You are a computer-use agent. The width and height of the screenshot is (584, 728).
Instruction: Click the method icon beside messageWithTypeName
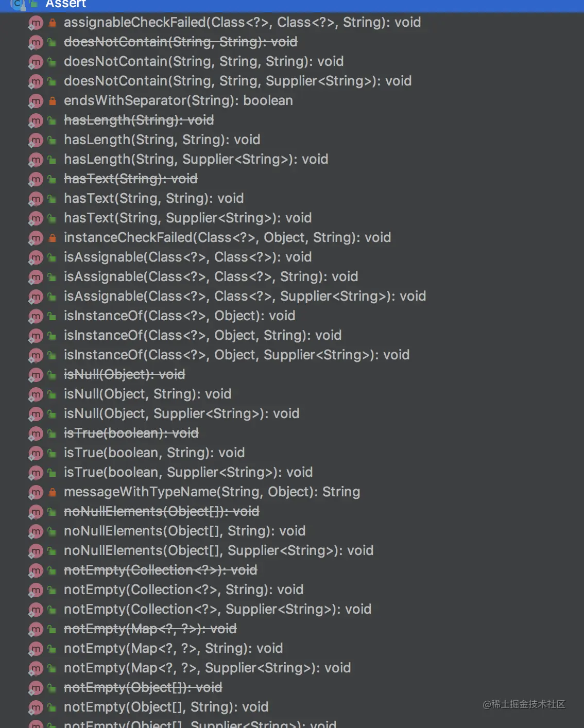36,493
